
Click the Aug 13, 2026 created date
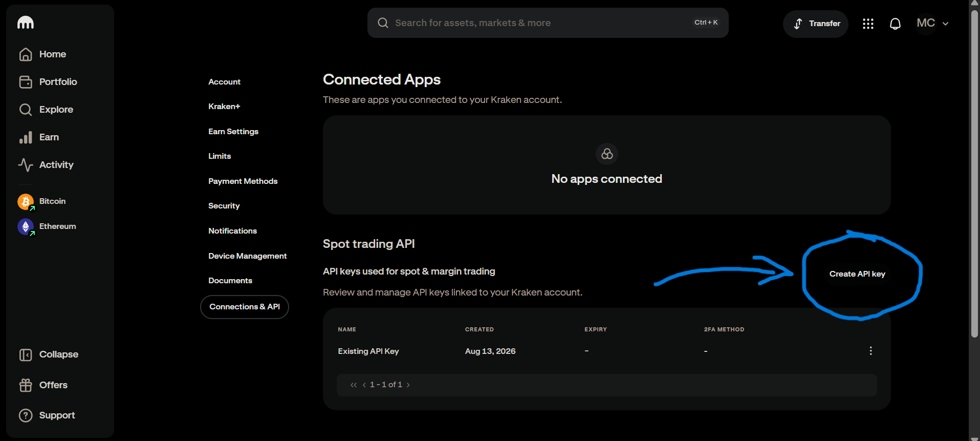(490, 351)
